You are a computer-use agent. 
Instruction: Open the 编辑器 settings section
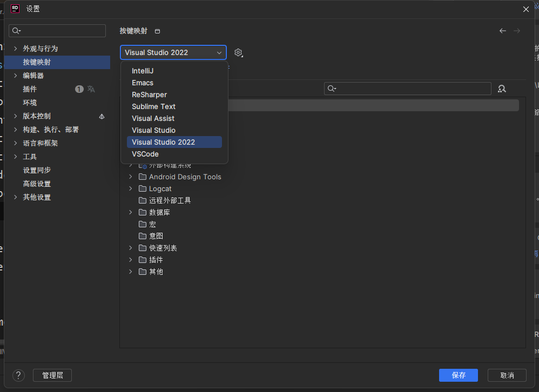tap(32, 75)
